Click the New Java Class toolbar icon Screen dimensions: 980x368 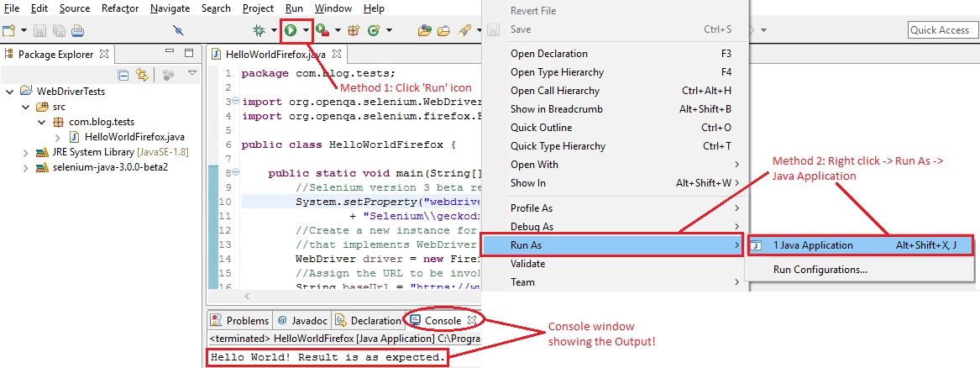click(375, 30)
